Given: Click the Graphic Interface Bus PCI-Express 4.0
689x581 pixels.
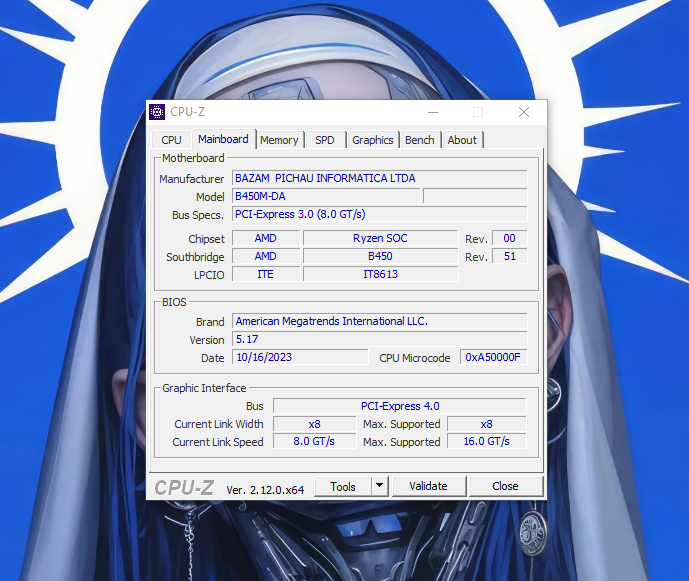Looking at the screenshot, I should point(400,406).
